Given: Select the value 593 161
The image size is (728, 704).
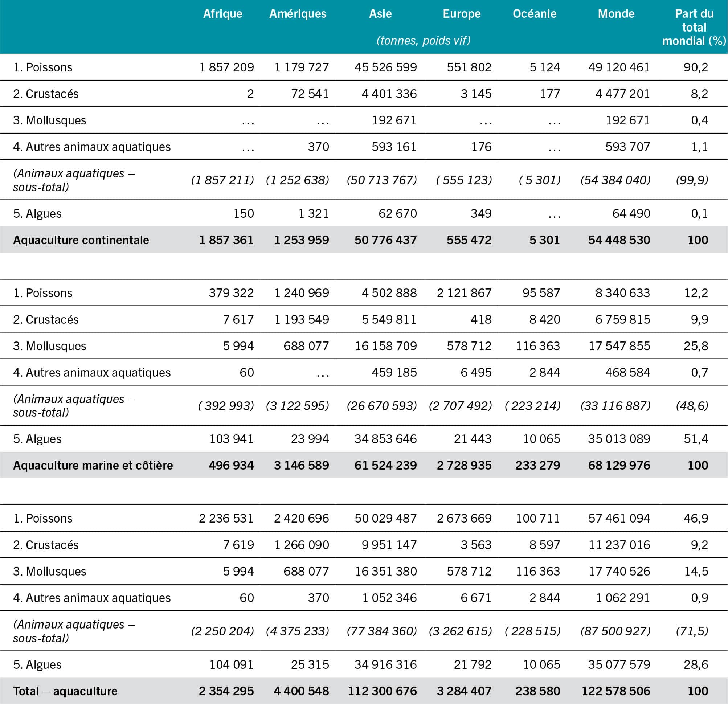Looking at the screenshot, I should 394,147.
